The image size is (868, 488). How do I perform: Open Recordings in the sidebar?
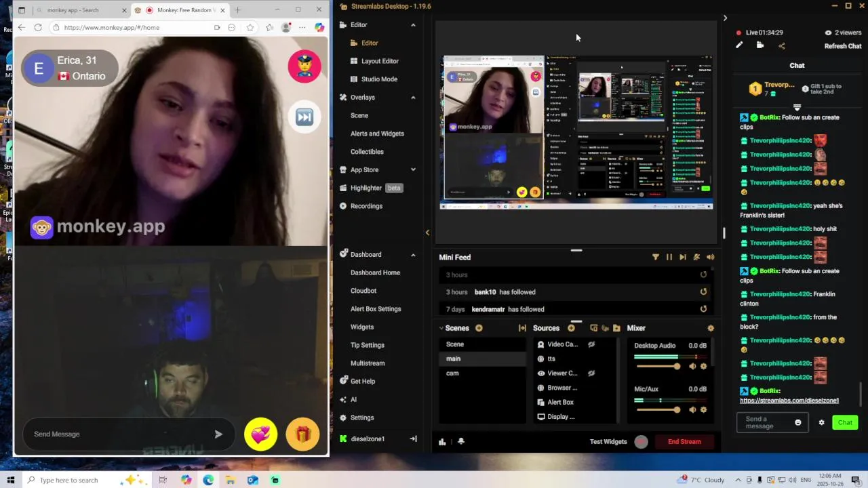click(366, 206)
